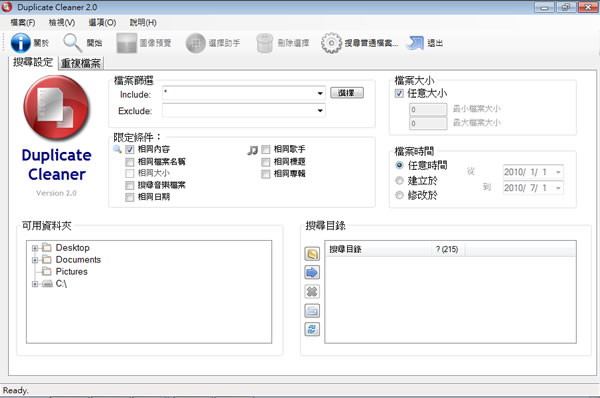Click the ? (215) column header
This screenshot has height=398, width=600.
(x=448, y=250)
